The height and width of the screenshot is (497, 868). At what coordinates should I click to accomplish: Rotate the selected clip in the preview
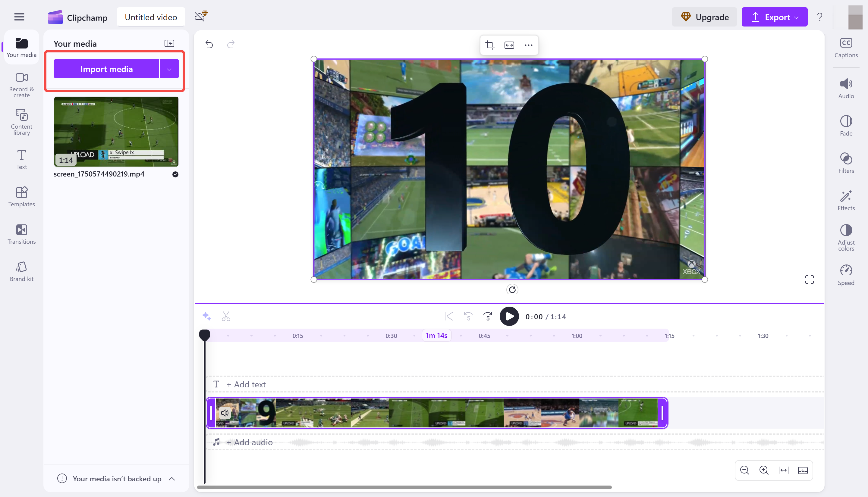point(513,289)
